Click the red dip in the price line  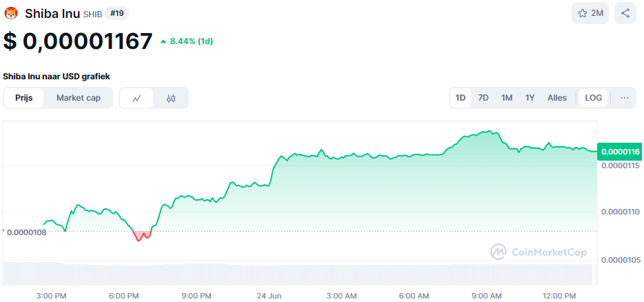142,236
